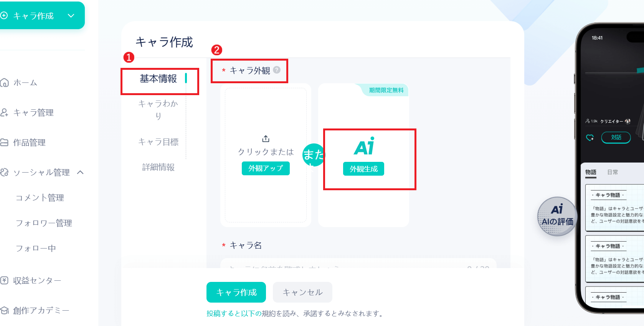Screen dimensions: 644x326
Task: Click the green キャラ作成 submit button
Action: pyautogui.click(x=236, y=292)
